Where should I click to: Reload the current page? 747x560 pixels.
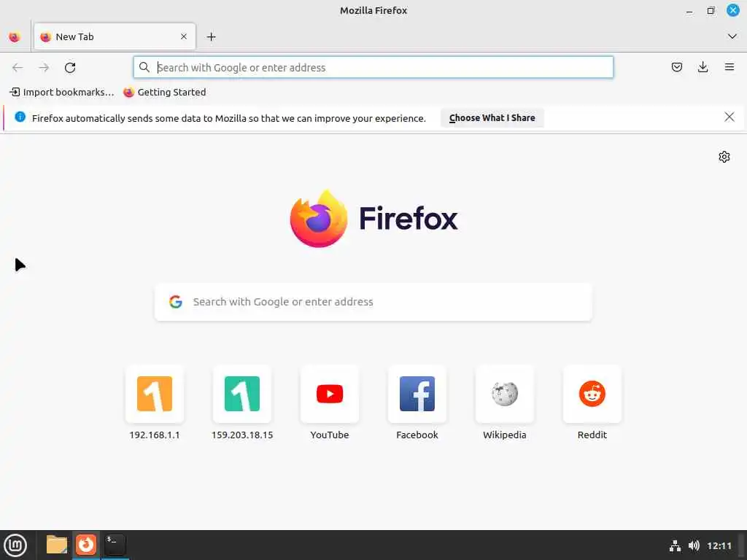click(x=70, y=68)
